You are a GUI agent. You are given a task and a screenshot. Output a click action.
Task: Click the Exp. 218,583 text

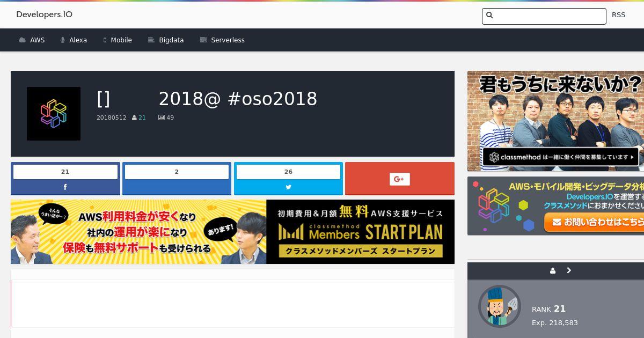(555, 323)
